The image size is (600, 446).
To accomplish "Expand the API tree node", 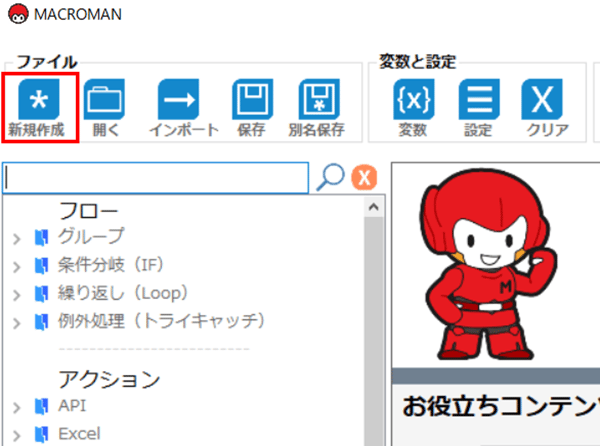I will (x=16, y=408).
